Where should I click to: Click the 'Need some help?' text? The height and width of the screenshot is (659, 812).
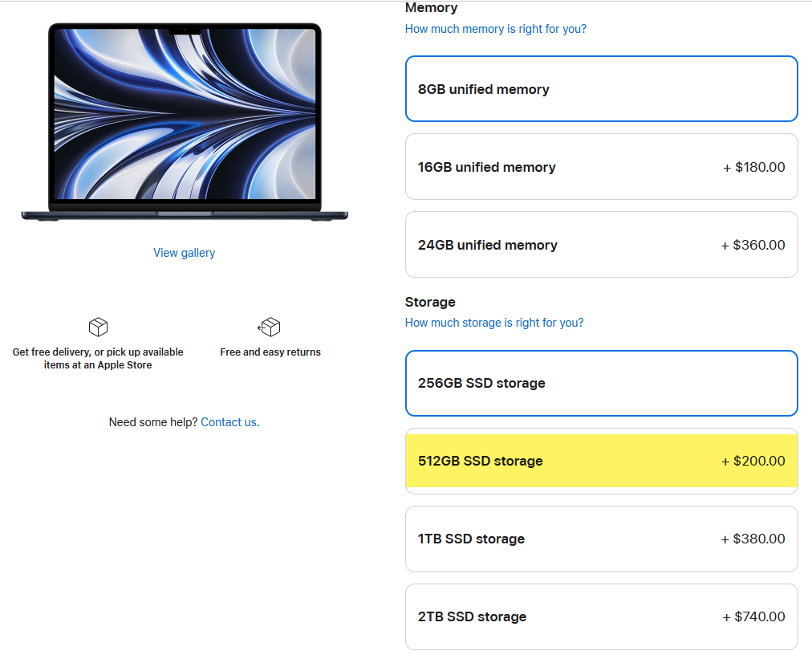pyautogui.click(x=153, y=422)
